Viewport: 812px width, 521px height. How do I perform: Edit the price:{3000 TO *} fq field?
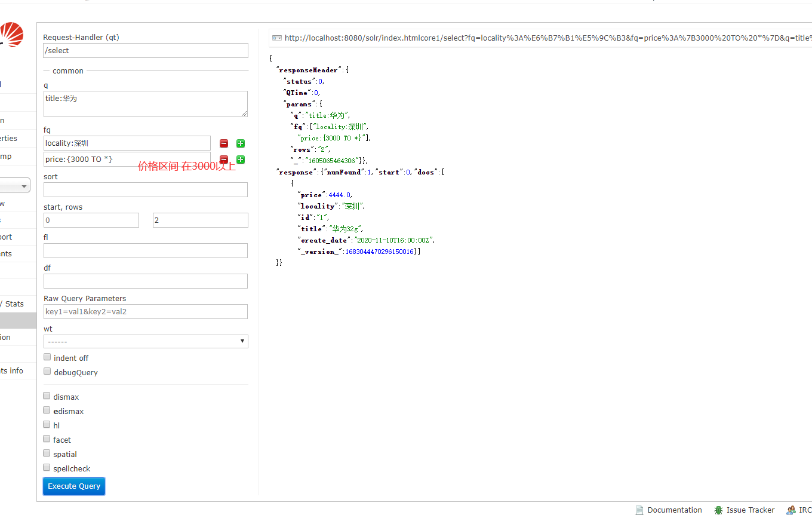[x=127, y=160]
